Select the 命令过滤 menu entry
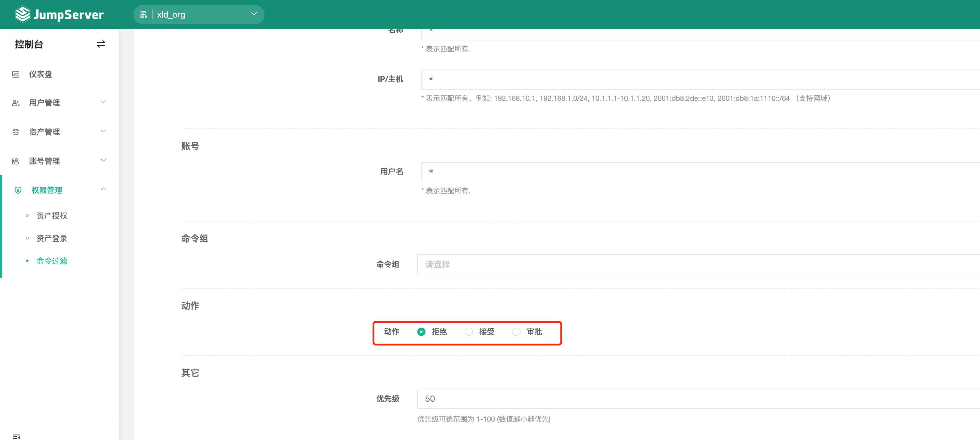Screen dimensions: 980x440 [51, 261]
